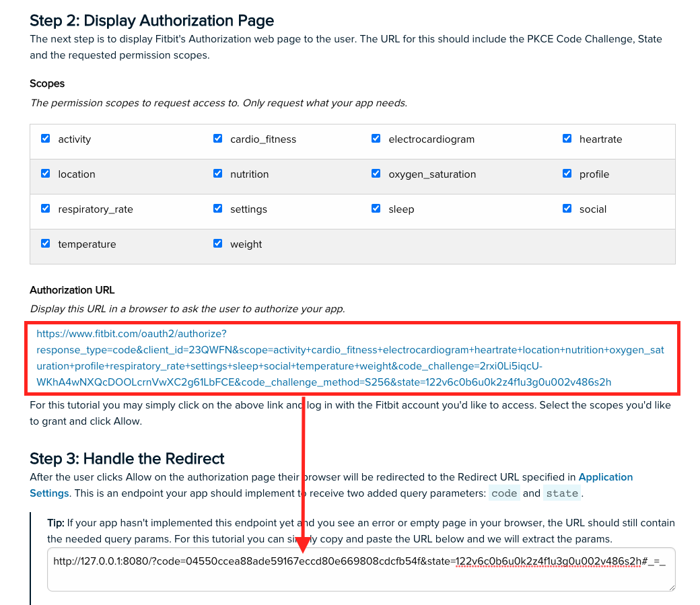Open the Application Settings link
The height and width of the screenshot is (605, 700).
(605, 477)
